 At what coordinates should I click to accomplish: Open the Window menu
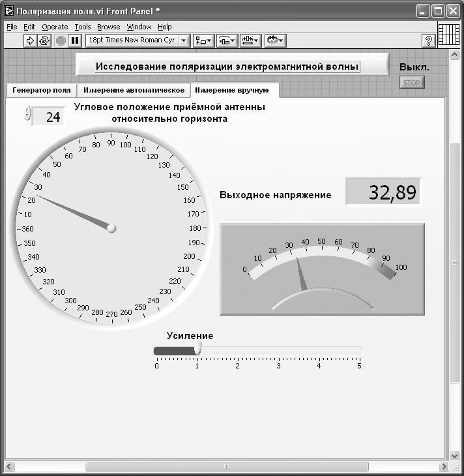click(139, 27)
